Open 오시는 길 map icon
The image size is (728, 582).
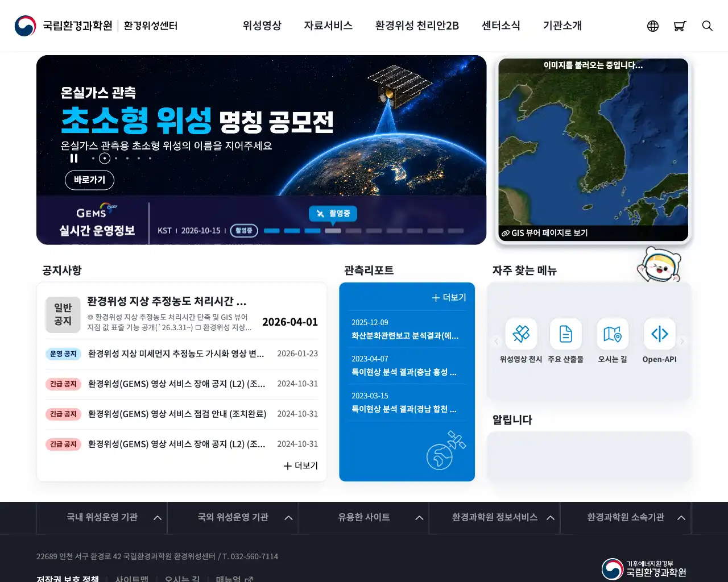click(613, 334)
